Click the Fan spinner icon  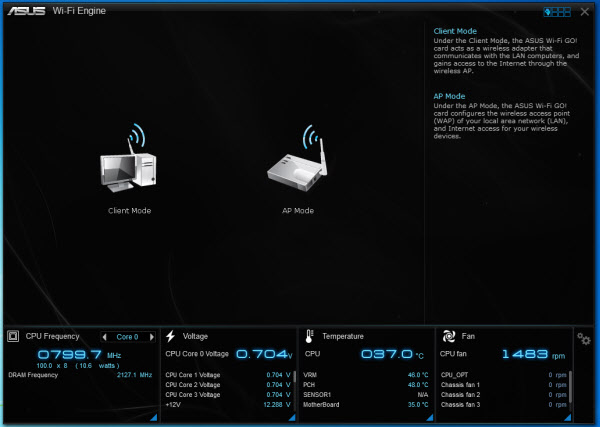coord(449,336)
